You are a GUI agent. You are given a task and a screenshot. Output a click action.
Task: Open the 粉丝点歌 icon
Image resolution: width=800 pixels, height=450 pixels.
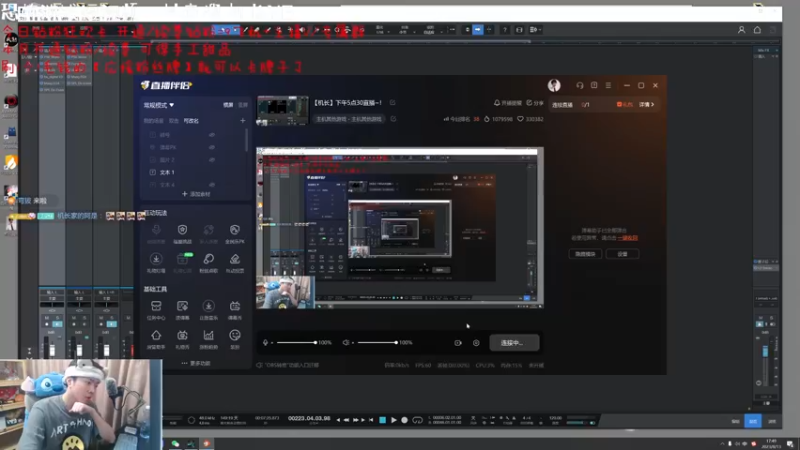pos(208,259)
